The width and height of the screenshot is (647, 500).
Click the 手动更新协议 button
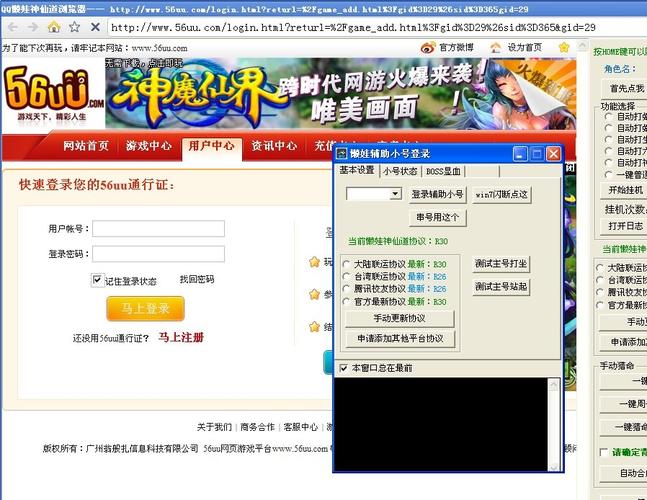coord(399,318)
